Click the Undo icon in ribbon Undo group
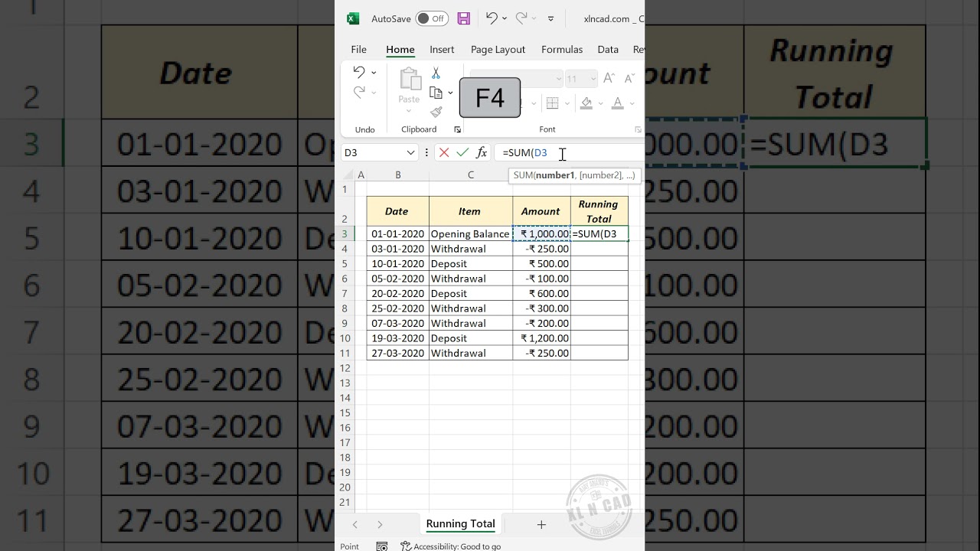The height and width of the screenshot is (551, 980). [359, 72]
